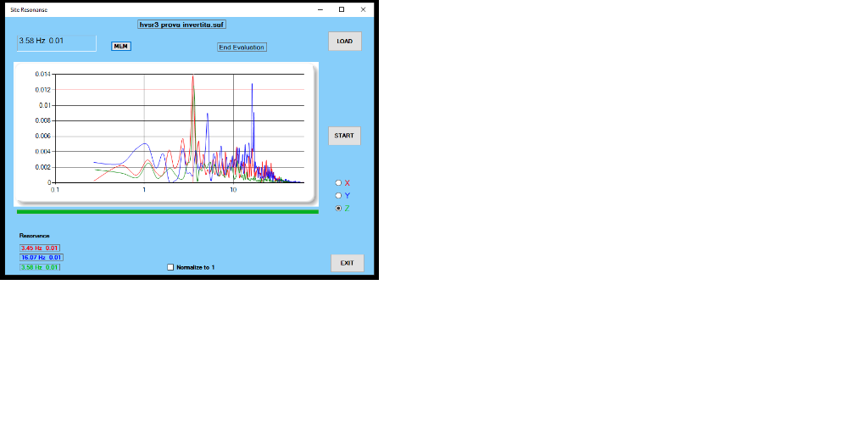Minimize the Site Resonance window
This screenshot has width=868, height=441.
[x=320, y=9]
